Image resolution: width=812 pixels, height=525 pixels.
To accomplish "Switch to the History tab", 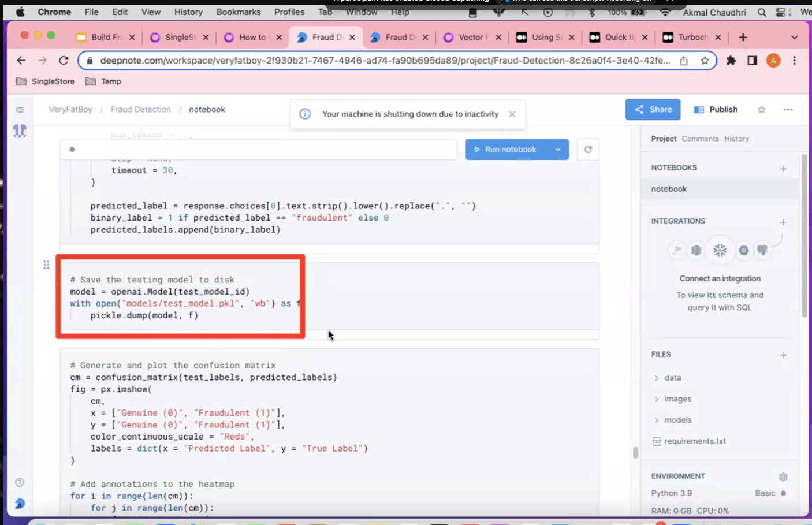I will [736, 139].
